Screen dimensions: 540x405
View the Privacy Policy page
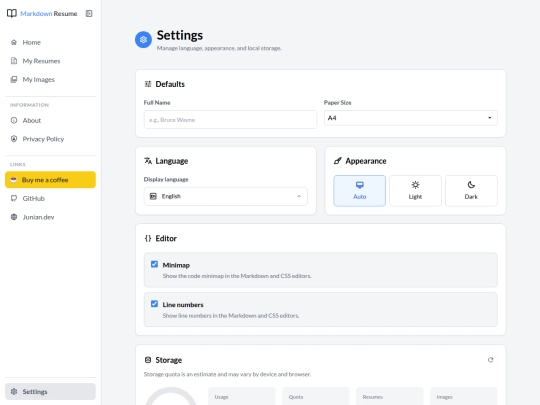[50, 139]
